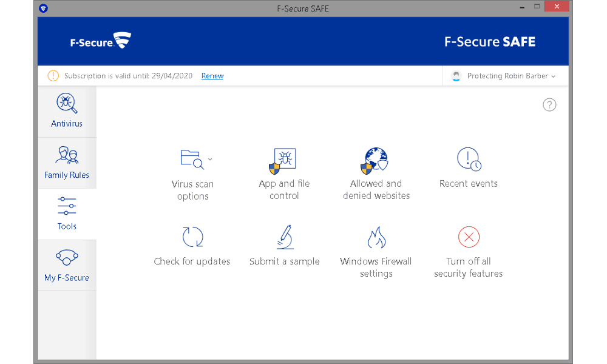607x364 pixels.
Task: Click the F-Secure logo in the header
Action: pyautogui.click(x=101, y=41)
